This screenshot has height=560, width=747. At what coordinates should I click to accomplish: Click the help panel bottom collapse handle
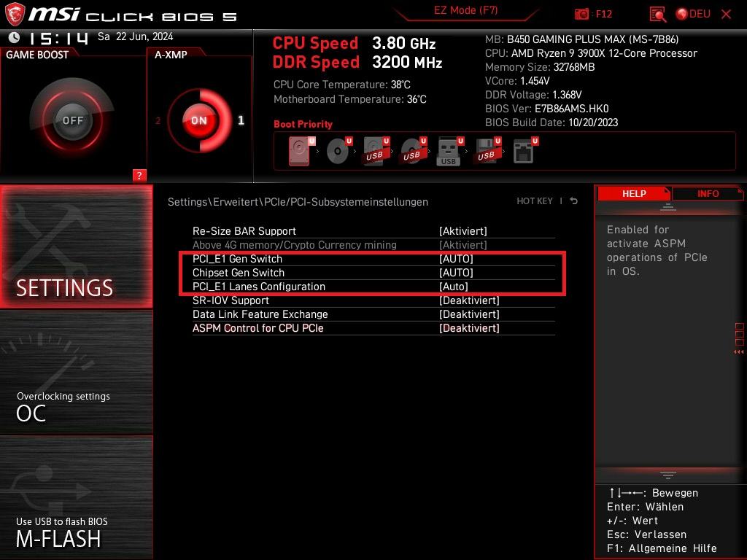pos(668,475)
